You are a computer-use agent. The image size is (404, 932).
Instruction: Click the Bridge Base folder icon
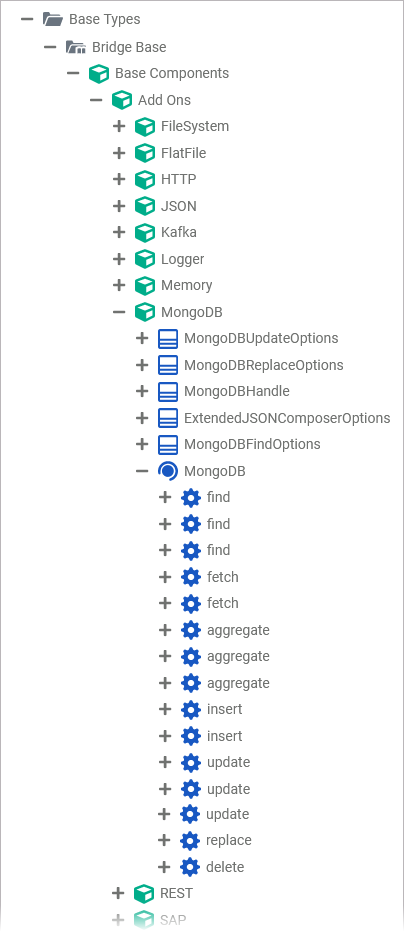tap(75, 47)
